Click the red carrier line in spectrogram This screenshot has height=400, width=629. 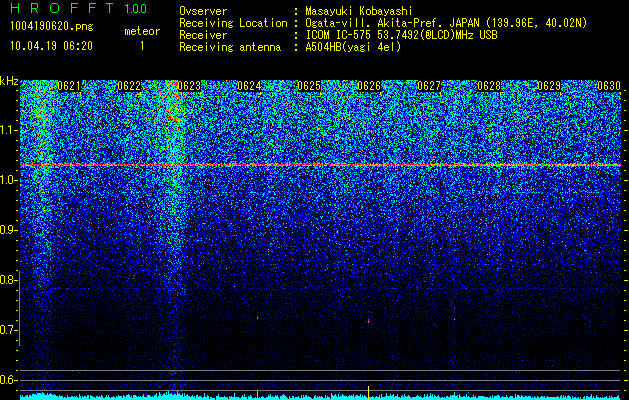pyautogui.click(x=320, y=165)
